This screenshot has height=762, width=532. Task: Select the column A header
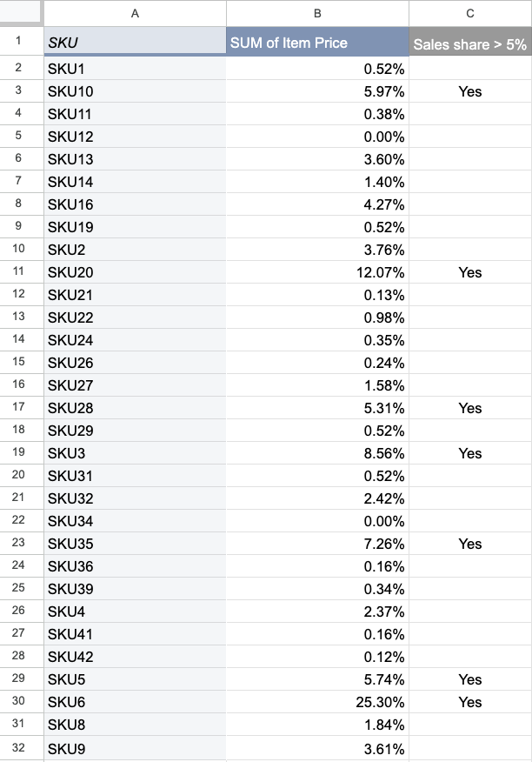(x=135, y=14)
